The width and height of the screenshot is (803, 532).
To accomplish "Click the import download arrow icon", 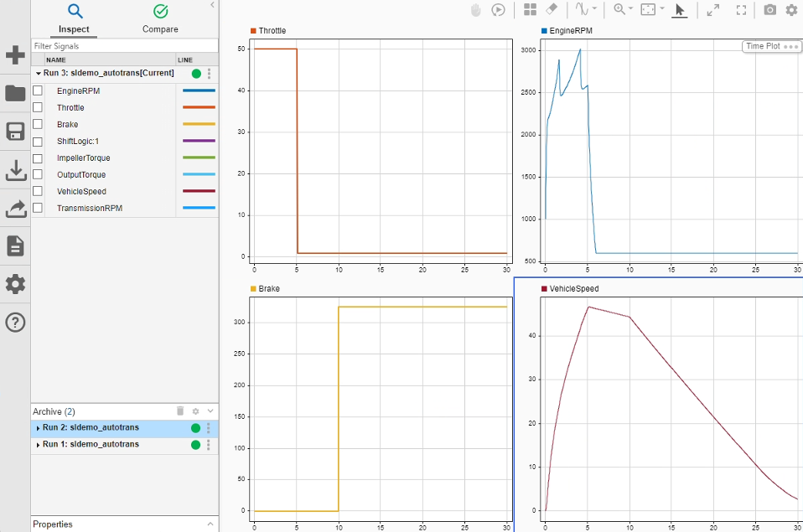I will pos(16,171).
